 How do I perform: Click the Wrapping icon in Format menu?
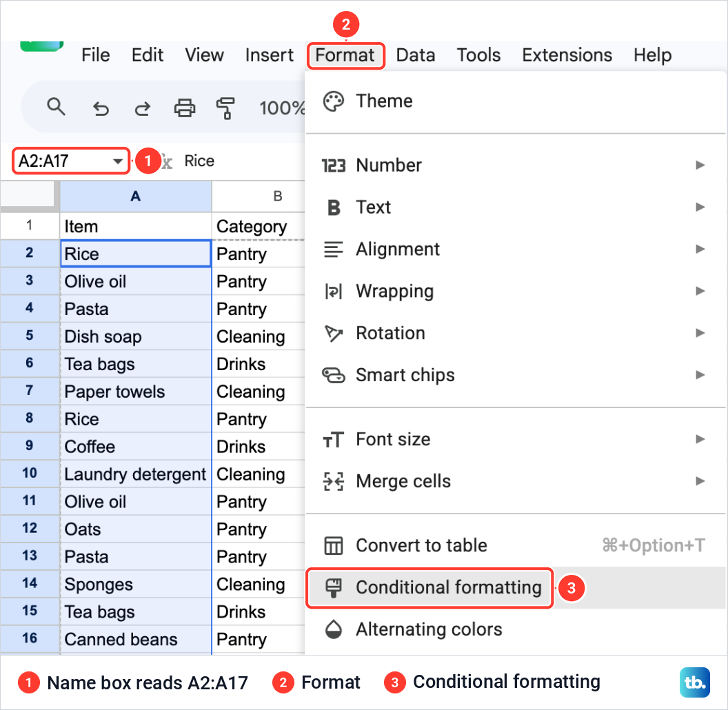click(334, 292)
